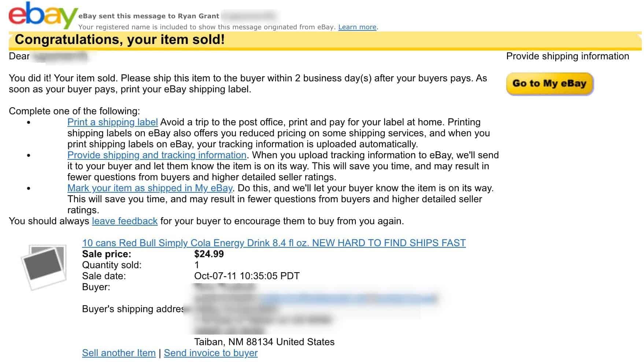Select the sale price text $24.99
The width and height of the screenshot is (644, 362).
pos(209,254)
